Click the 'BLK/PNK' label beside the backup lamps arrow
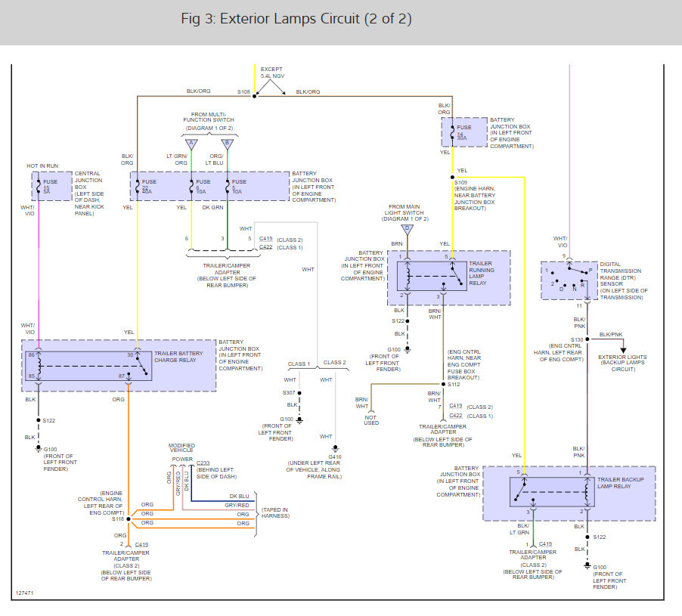682x616 pixels. pyautogui.click(x=611, y=334)
